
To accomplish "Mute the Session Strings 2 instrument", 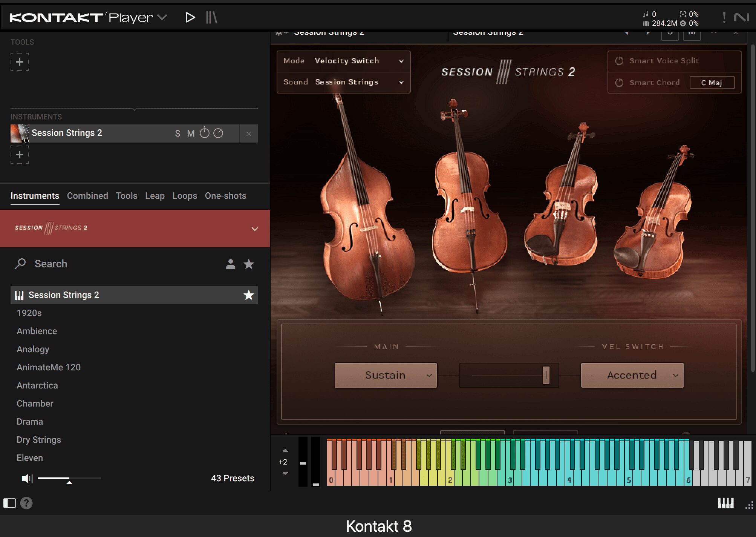I will point(191,133).
